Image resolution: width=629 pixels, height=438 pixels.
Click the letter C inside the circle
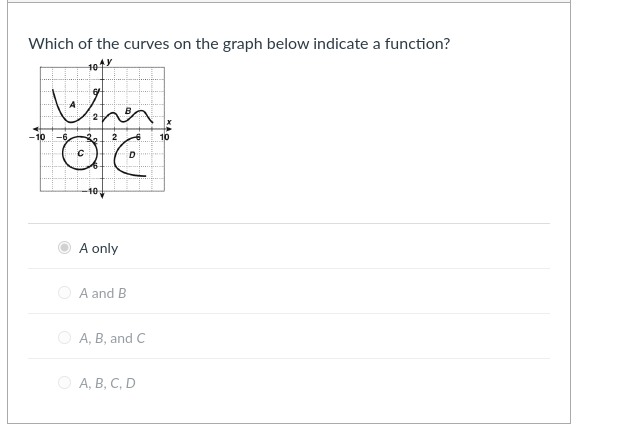click(81, 153)
